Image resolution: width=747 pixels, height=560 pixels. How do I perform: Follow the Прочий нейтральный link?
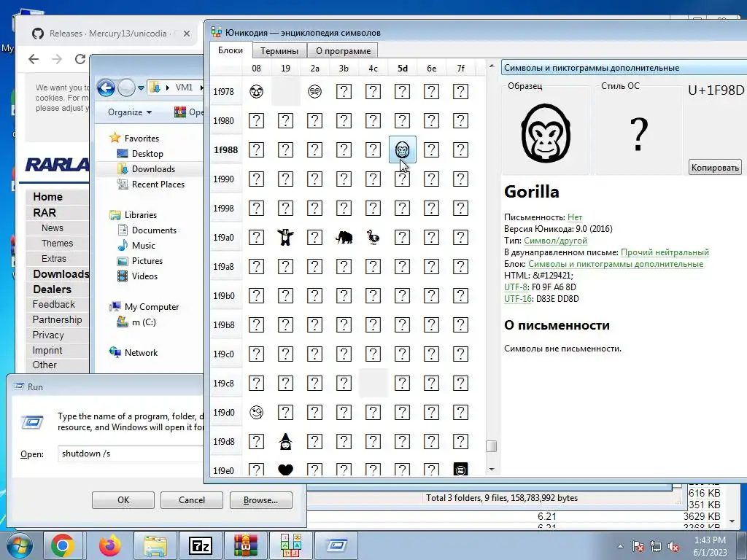(665, 252)
